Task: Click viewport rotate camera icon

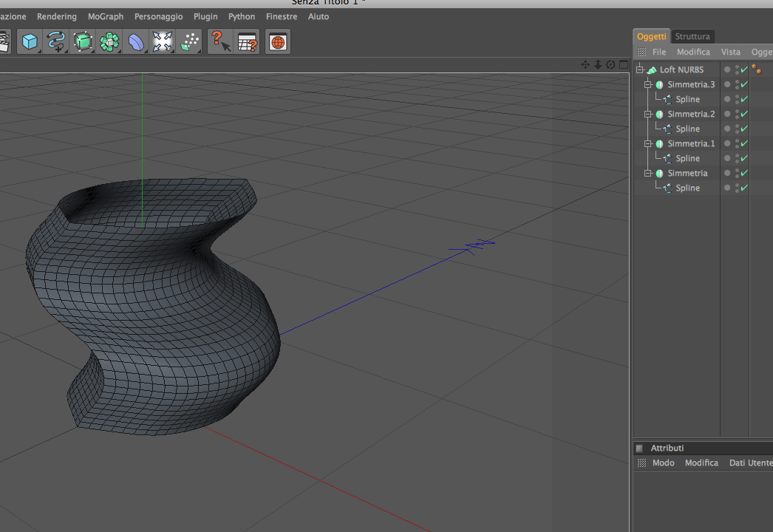Action: tap(610, 65)
